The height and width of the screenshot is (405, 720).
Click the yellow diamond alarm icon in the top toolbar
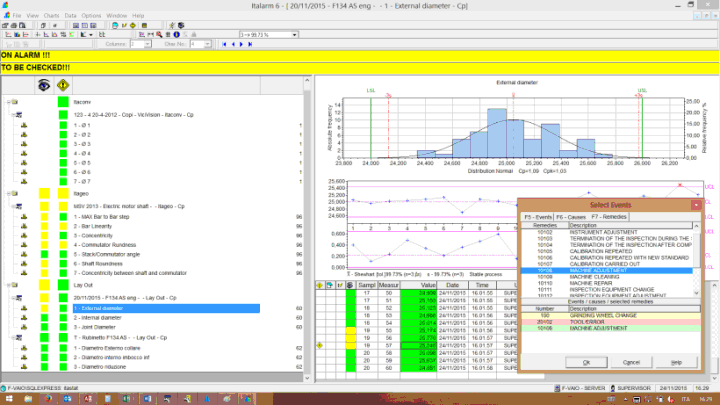133,25
